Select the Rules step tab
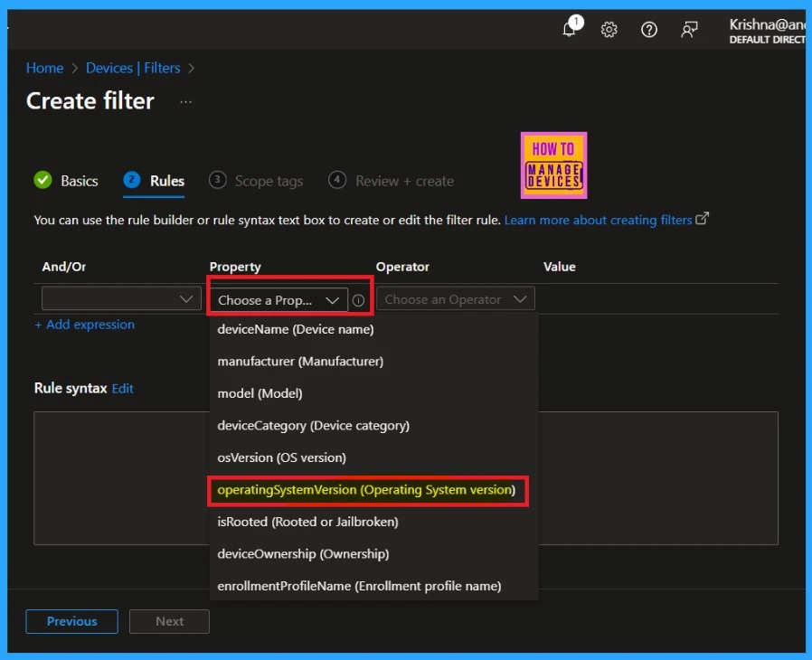Image resolution: width=812 pixels, height=660 pixels. pos(154,181)
